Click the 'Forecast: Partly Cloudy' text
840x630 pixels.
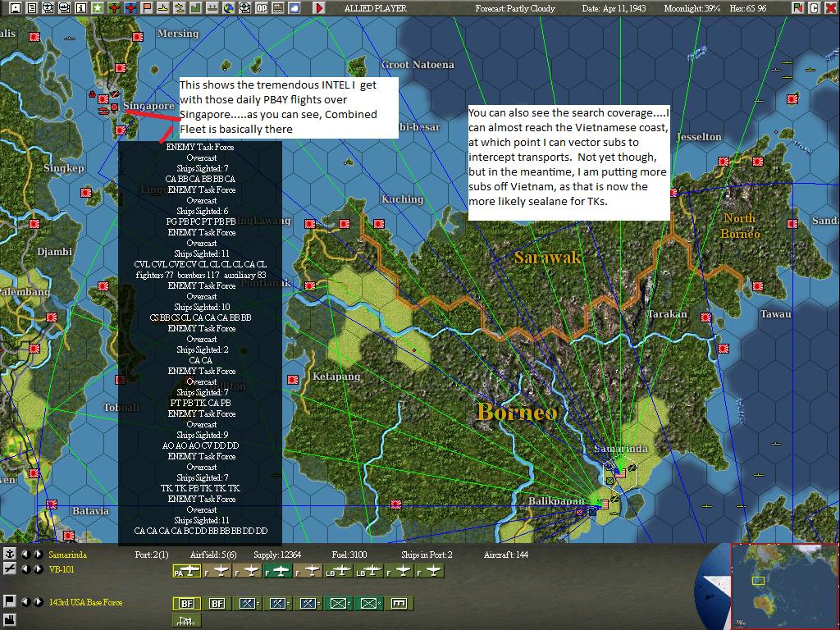[x=515, y=8]
